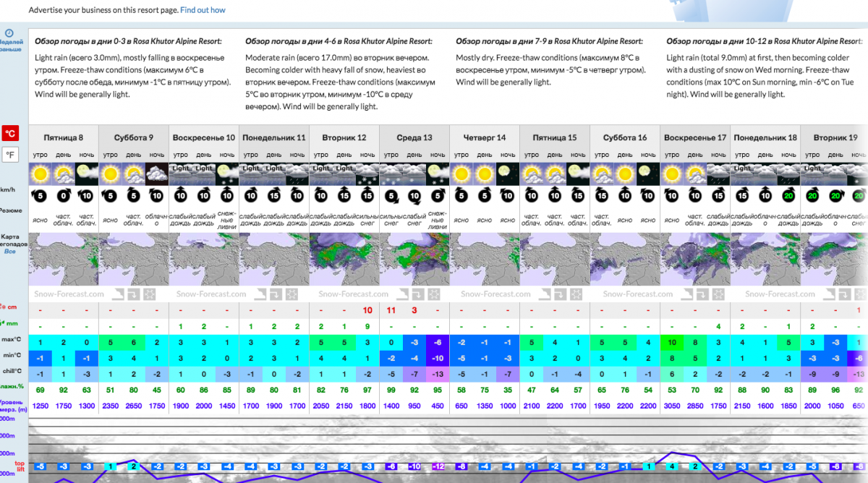Viewport: 868px width, 483px height.
Task: Click sunny icon for Четверг 14 день
Action: pos(485,174)
